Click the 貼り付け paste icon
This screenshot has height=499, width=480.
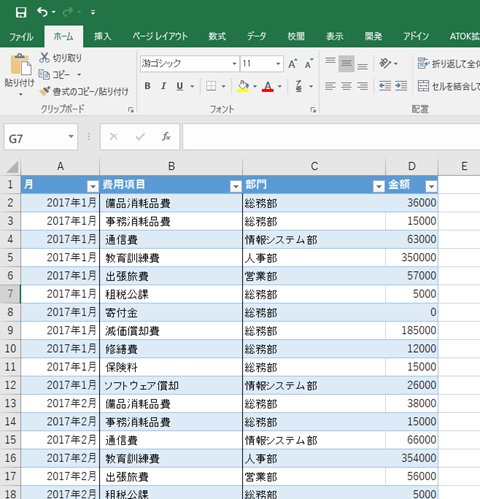pos(21,64)
